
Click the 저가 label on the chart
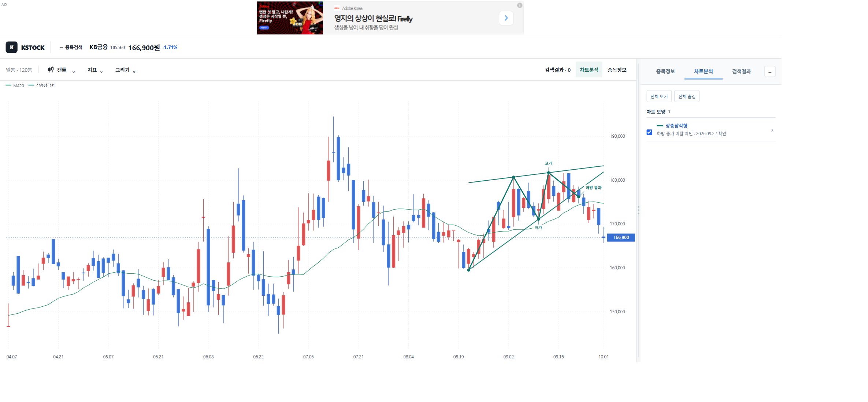[x=538, y=228]
